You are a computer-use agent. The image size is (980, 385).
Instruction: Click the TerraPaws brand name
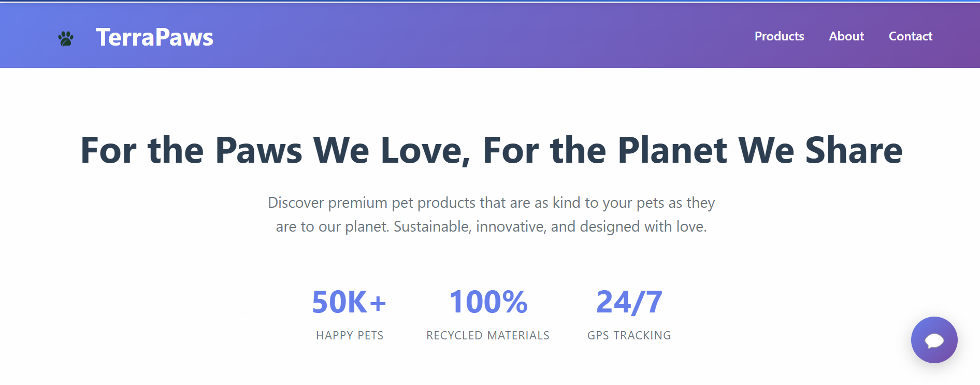(x=154, y=37)
